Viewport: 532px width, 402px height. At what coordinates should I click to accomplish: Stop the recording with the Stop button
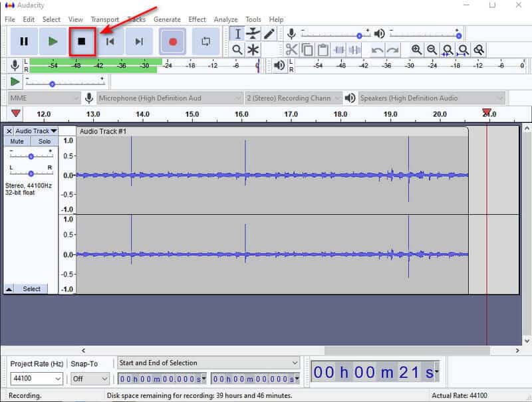82,42
